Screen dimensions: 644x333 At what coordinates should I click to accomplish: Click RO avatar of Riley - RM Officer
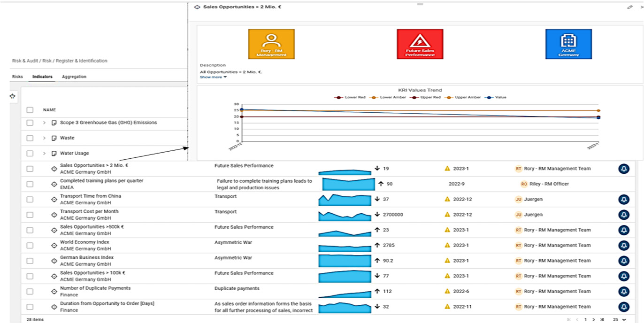tap(524, 184)
